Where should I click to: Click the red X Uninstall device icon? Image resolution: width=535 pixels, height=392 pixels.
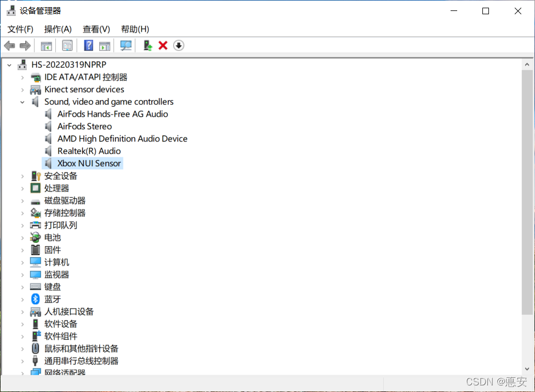pos(163,46)
